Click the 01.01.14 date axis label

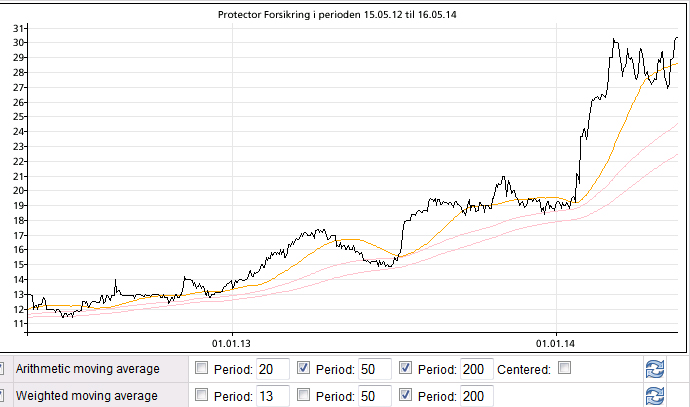(x=556, y=340)
